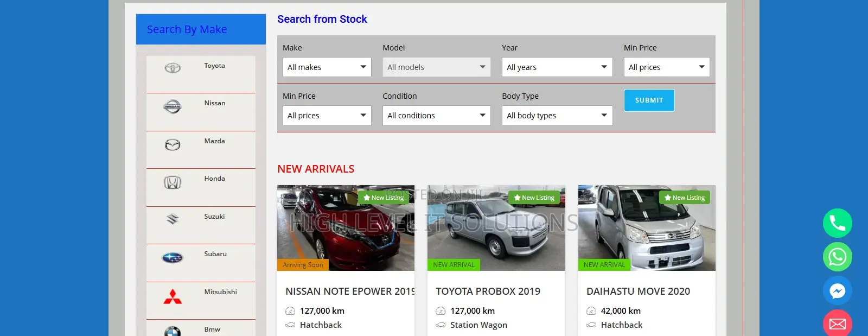Open the Messenger chat button

click(838, 291)
